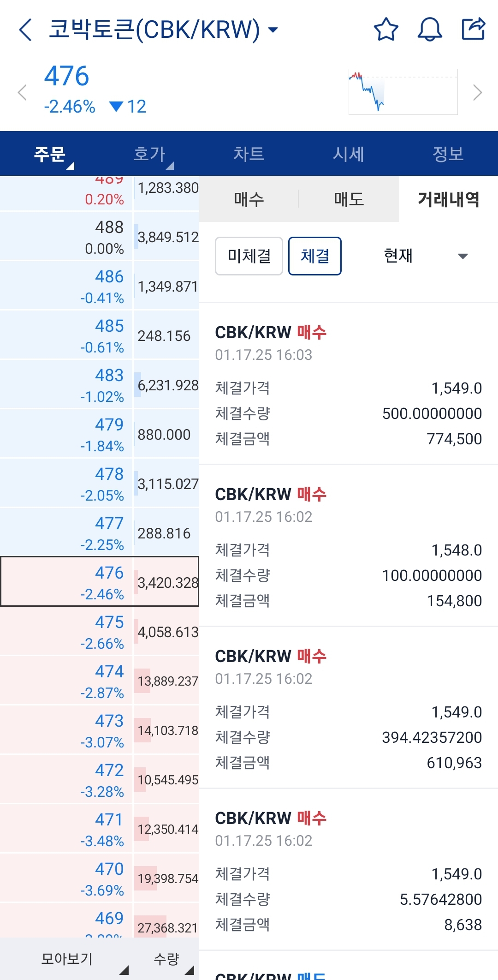
Task: Tap the back arrow icon
Action: click(26, 30)
